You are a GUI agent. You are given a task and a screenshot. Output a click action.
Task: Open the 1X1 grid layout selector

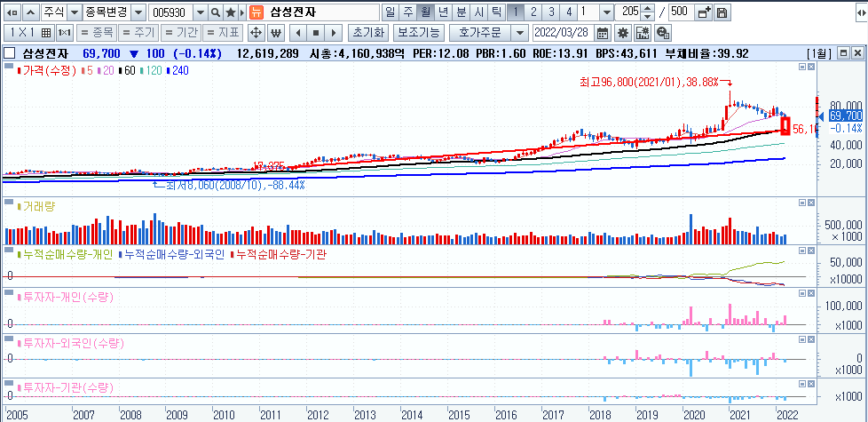tap(30, 33)
